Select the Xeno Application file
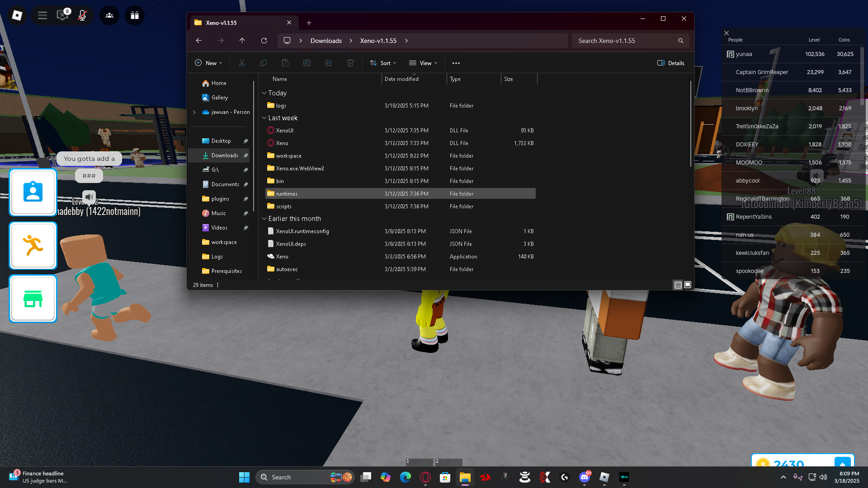 tap(401, 257)
